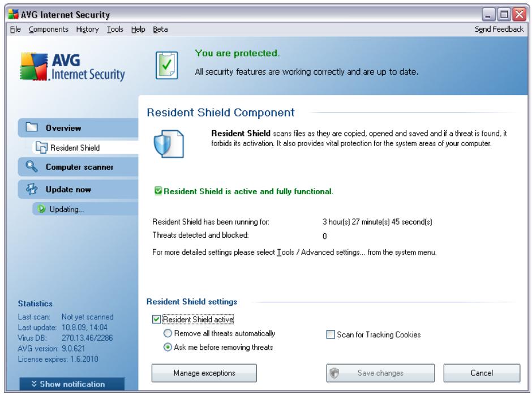
Task: Select Remove all threats automatically
Action: pos(168,333)
